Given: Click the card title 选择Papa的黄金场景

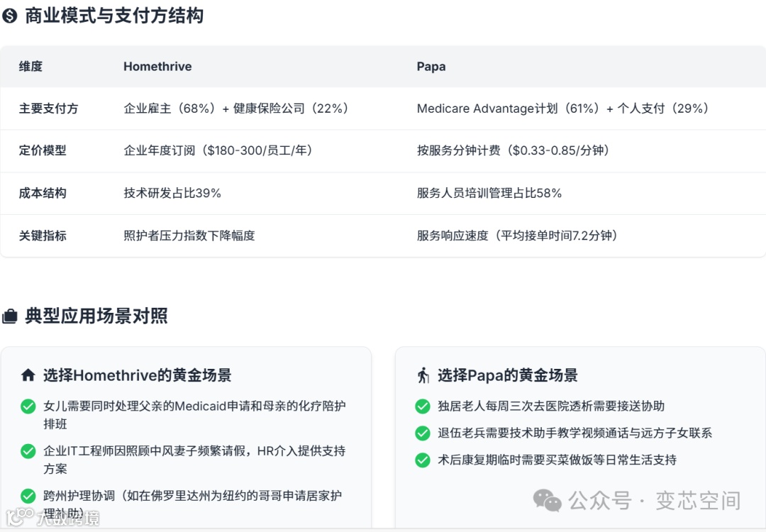Looking at the screenshot, I should pyautogui.click(x=508, y=375).
